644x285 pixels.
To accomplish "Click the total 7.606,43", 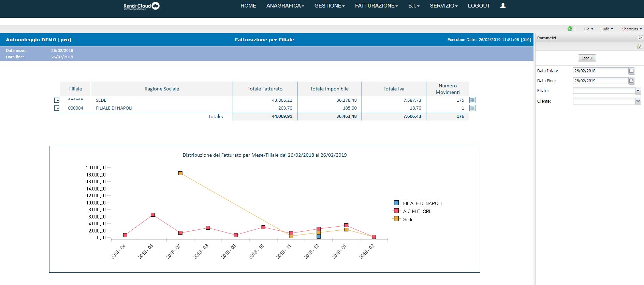I will pos(412,116).
